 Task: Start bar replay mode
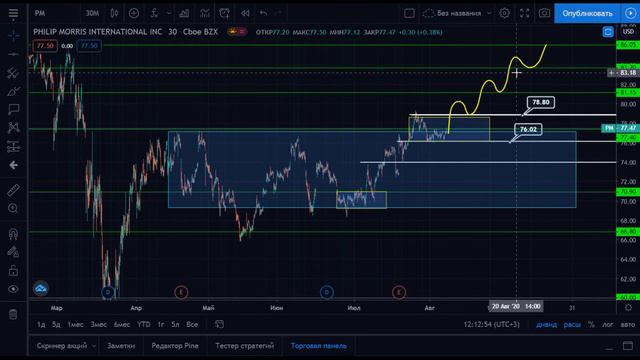245,13
